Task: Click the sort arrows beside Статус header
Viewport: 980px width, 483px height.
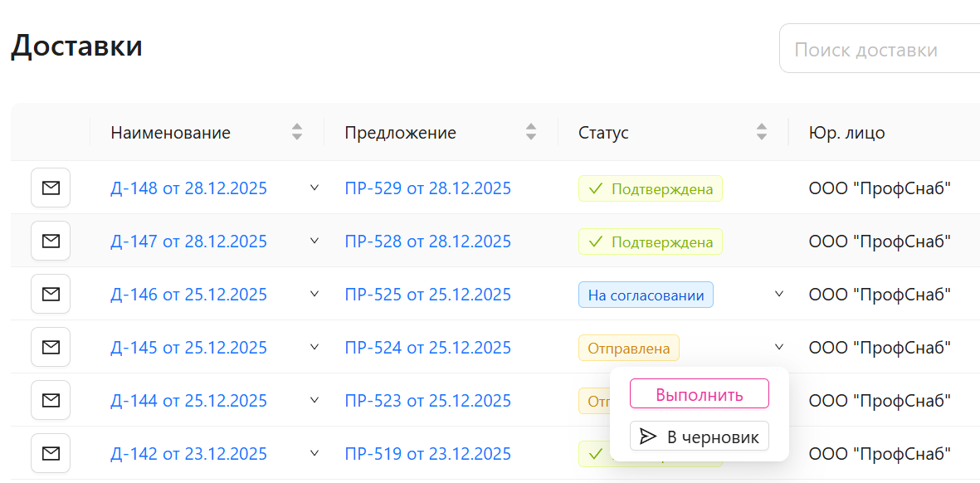Action: 760,132
